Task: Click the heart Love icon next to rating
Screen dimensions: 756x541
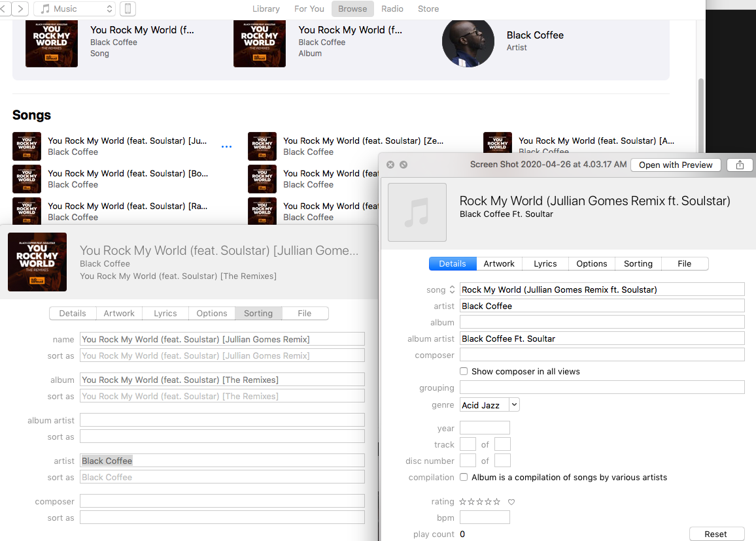Action: click(x=511, y=502)
